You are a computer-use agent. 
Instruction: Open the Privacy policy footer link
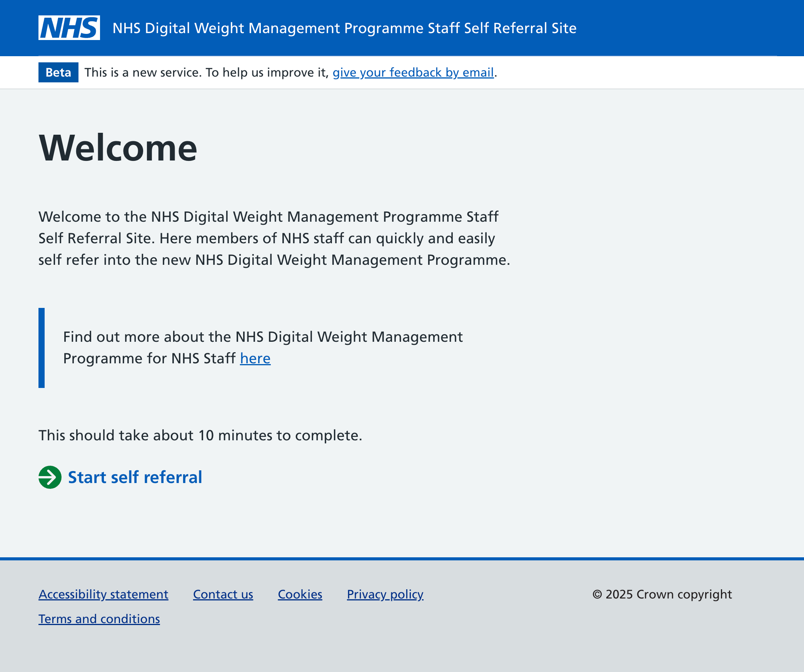pos(385,594)
